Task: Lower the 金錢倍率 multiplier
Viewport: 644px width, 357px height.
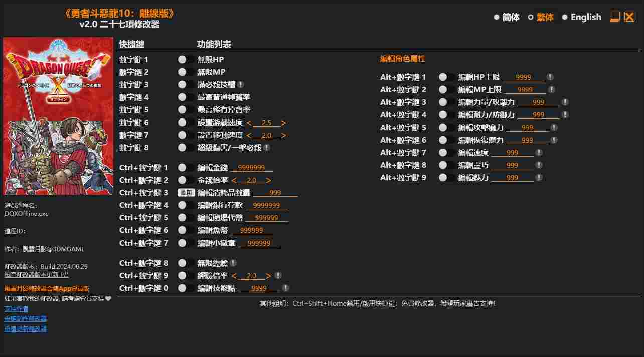Action: point(234,181)
